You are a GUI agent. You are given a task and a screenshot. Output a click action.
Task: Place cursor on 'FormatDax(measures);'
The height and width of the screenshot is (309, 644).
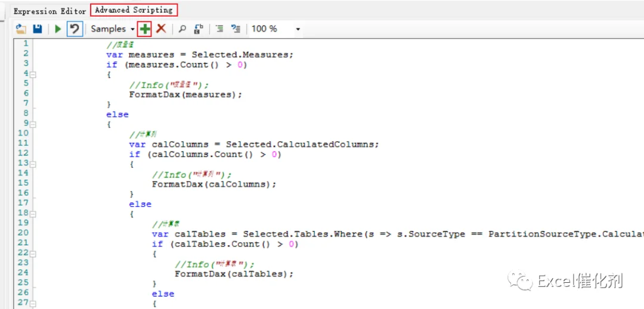(x=185, y=95)
